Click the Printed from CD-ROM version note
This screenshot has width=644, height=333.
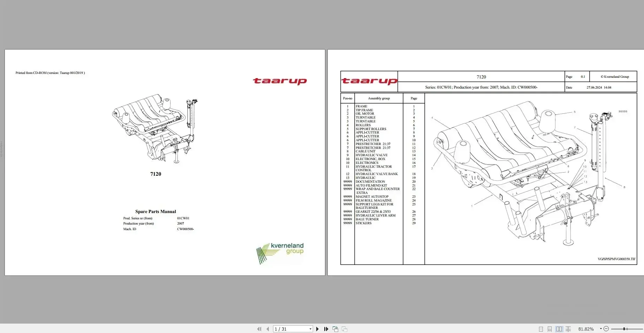50,73
